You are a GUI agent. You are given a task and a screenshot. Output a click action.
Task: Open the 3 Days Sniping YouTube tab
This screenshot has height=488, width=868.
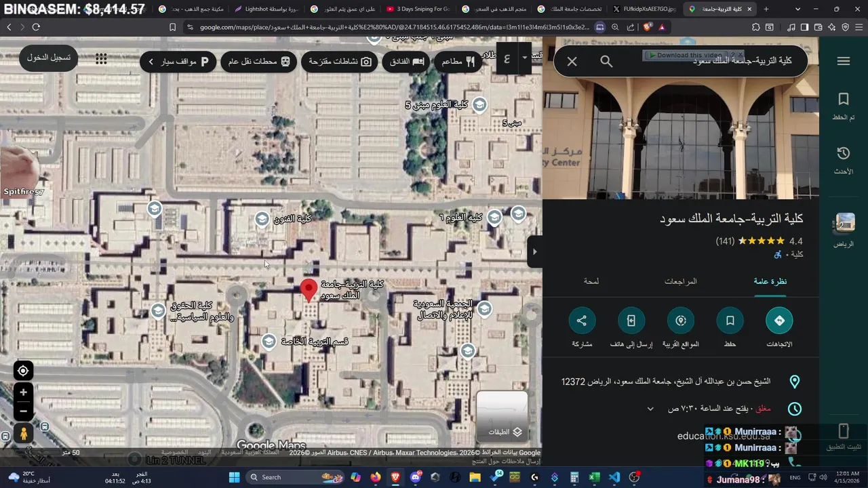418,9
